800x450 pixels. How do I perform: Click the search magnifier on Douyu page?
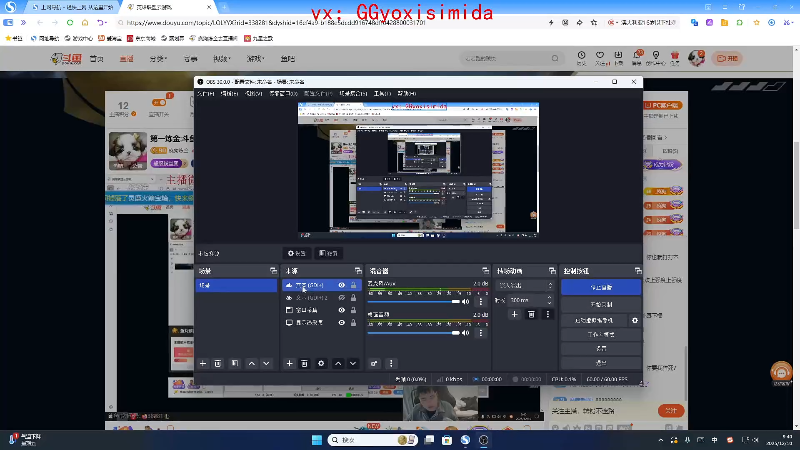tap(555, 58)
